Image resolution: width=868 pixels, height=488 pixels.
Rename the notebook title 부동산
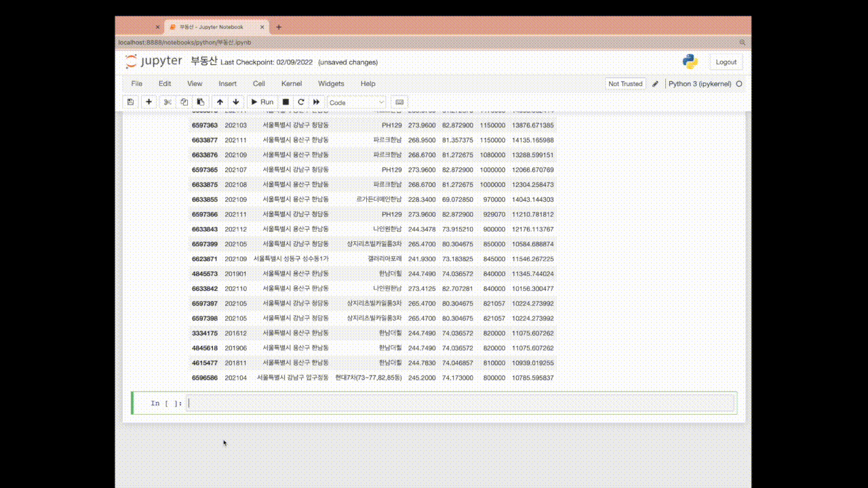[203, 61]
